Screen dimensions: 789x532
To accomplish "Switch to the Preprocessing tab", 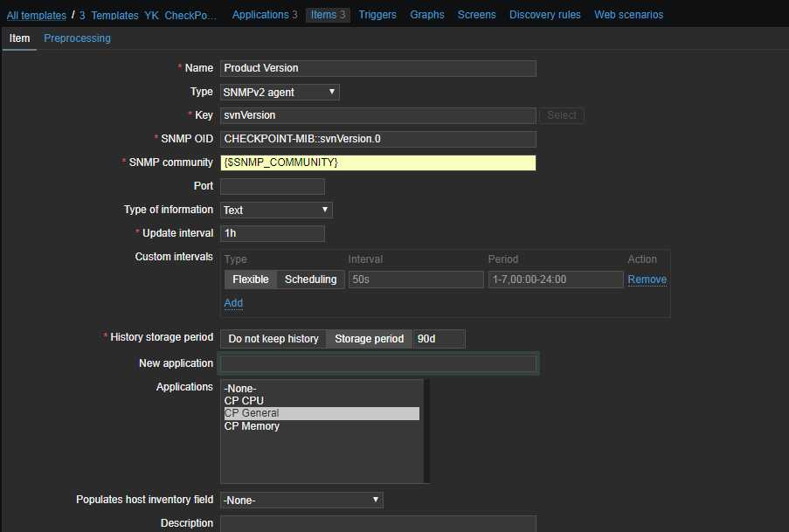I will 77,38.
